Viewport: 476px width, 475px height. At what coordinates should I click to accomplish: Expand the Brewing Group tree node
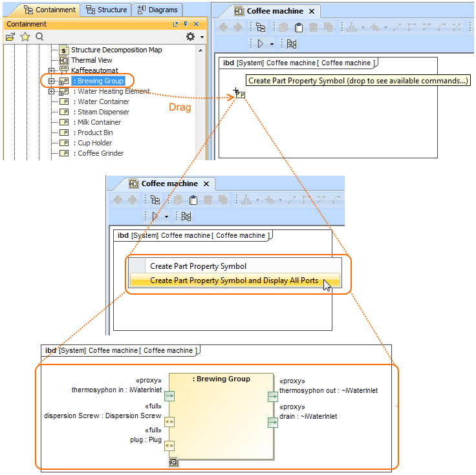52,81
